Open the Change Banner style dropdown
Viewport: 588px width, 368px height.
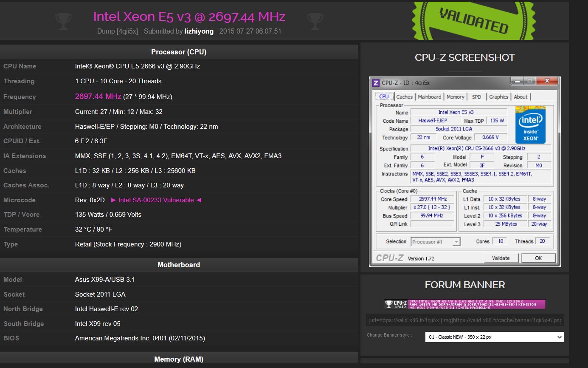495,337
